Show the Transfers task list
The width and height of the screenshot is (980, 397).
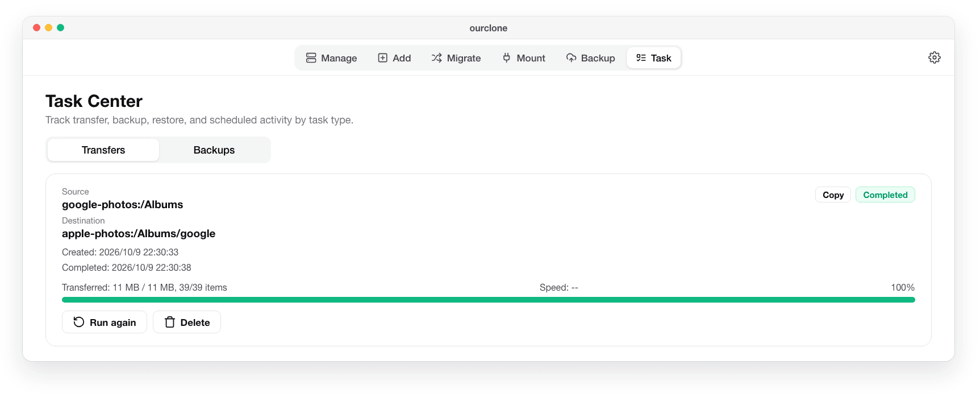(x=103, y=150)
